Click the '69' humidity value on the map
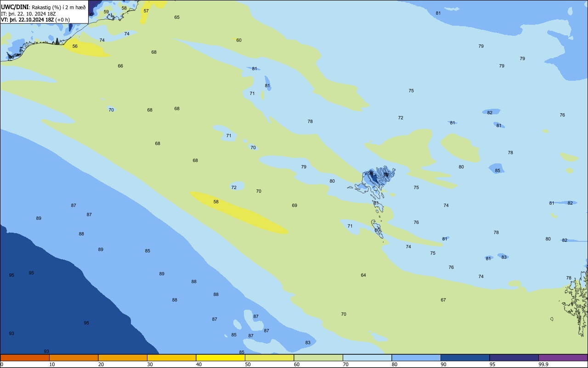 294,206
